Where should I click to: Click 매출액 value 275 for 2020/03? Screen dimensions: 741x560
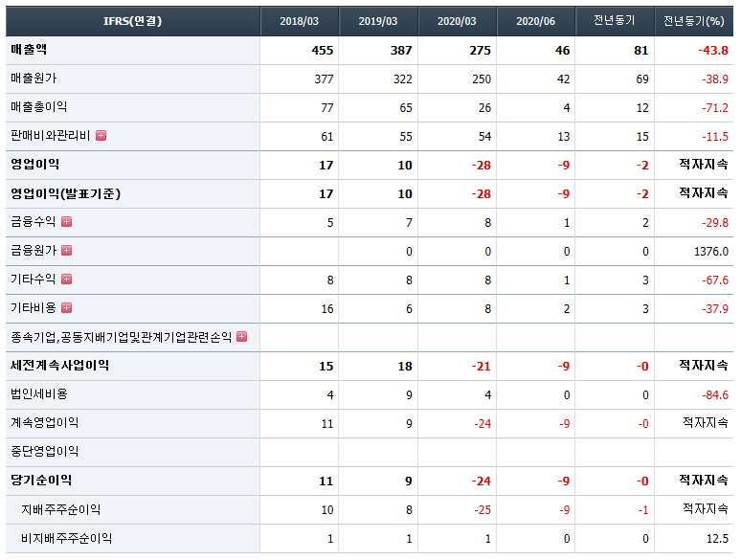click(x=481, y=50)
